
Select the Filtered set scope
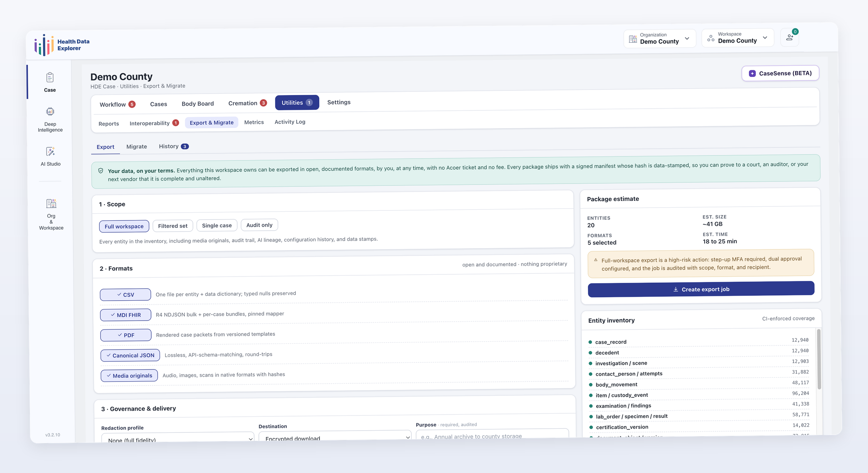point(173,226)
